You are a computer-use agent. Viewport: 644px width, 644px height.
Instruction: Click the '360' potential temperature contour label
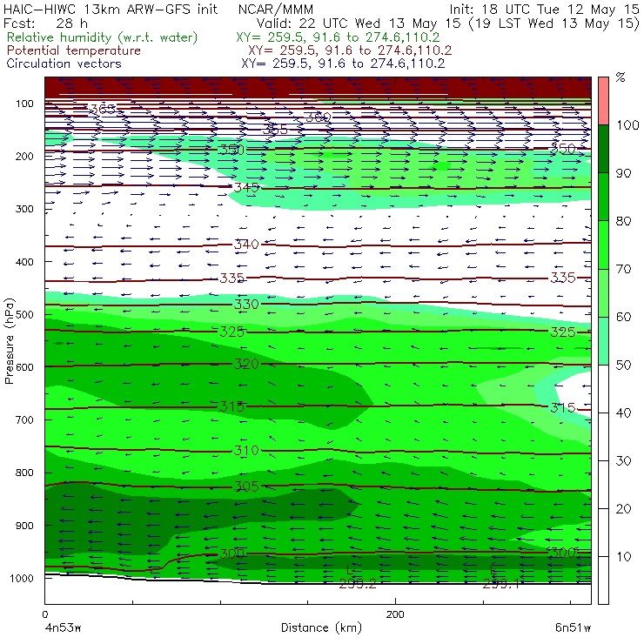tap(318, 117)
